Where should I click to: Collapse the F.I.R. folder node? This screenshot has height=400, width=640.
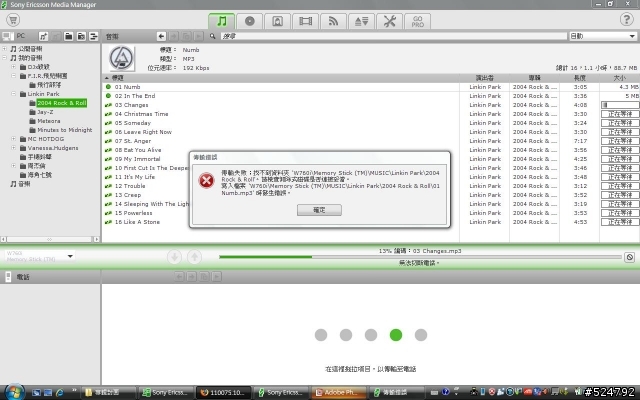(x=13, y=76)
